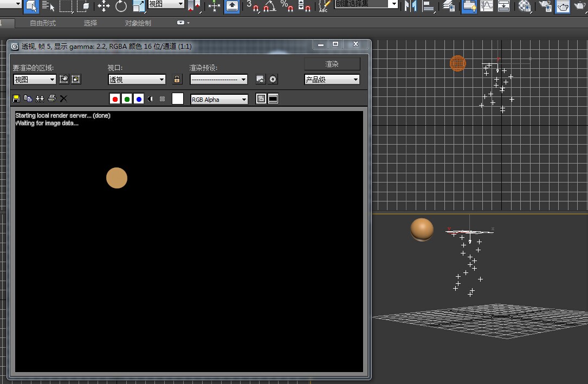Image resolution: width=588 pixels, height=384 pixels.
Task: Toggle the viewport lock padlock
Action: pos(177,80)
